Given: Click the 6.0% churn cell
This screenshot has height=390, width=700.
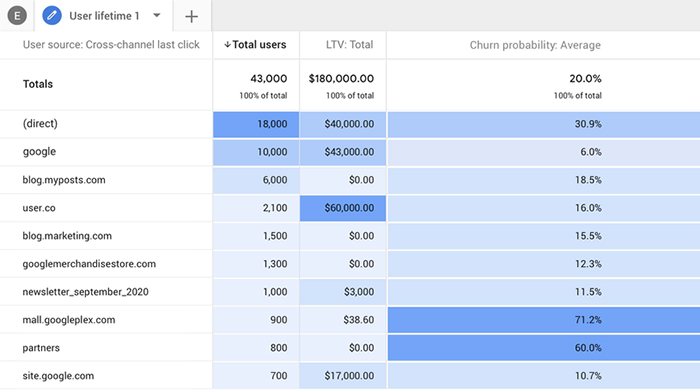Looking at the screenshot, I should click(544, 152).
